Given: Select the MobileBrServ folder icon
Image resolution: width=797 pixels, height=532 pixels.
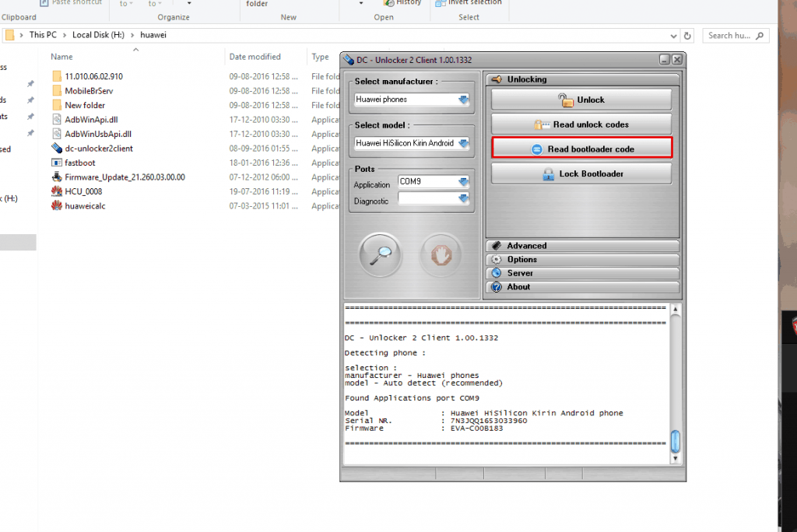Looking at the screenshot, I should [57, 91].
